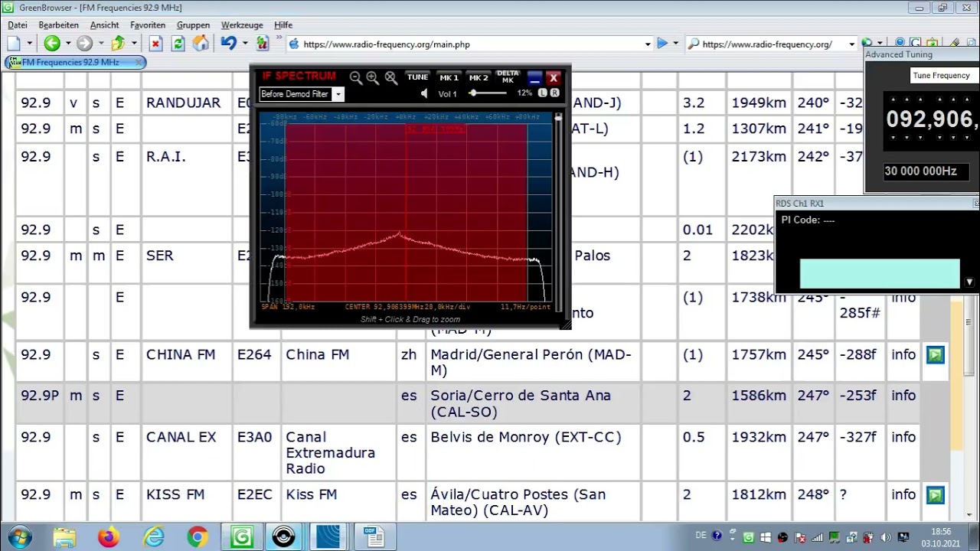The height and width of the screenshot is (551, 980).
Task: Open Favoriten menu
Action: [148, 25]
